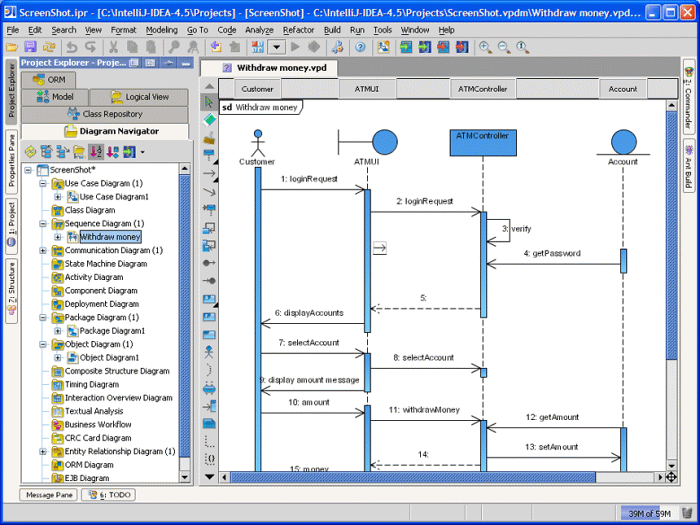Collapse the Object Diagram (1) node

43,344
